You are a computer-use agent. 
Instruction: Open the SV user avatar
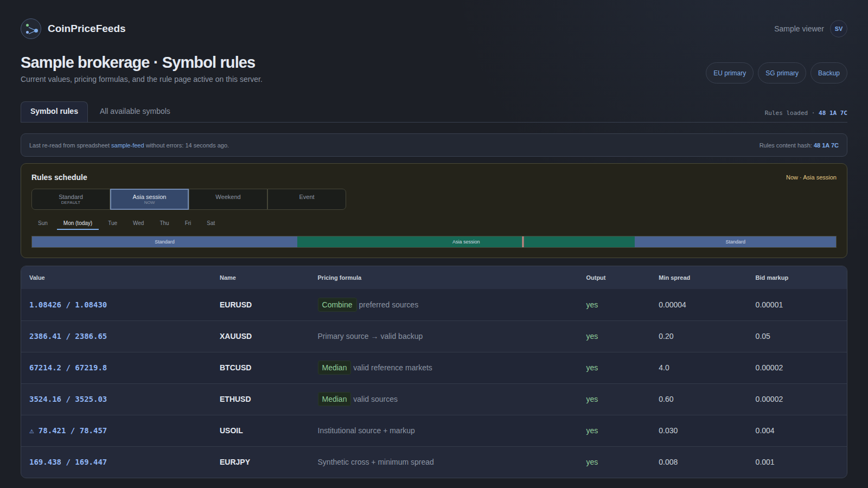pos(839,29)
